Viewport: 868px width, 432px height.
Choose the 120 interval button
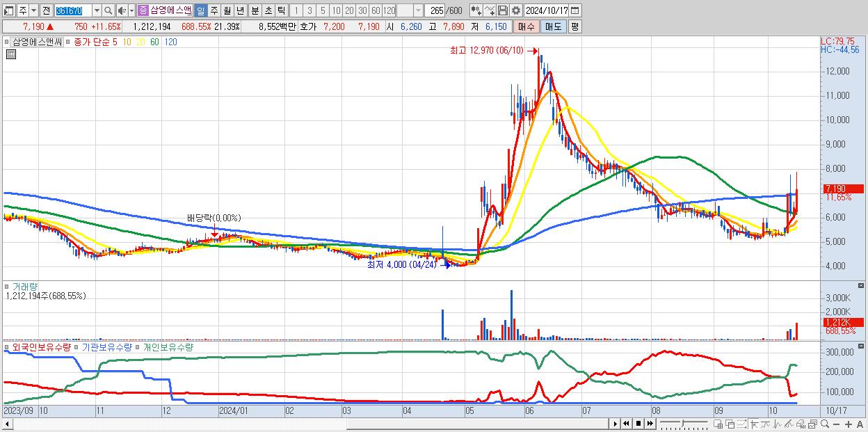click(x=389, y=10)
